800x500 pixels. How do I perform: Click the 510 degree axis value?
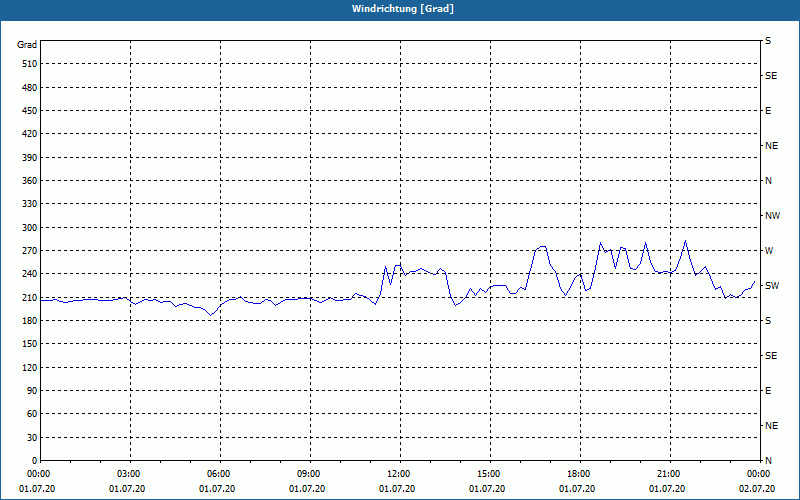click(29, 64)
